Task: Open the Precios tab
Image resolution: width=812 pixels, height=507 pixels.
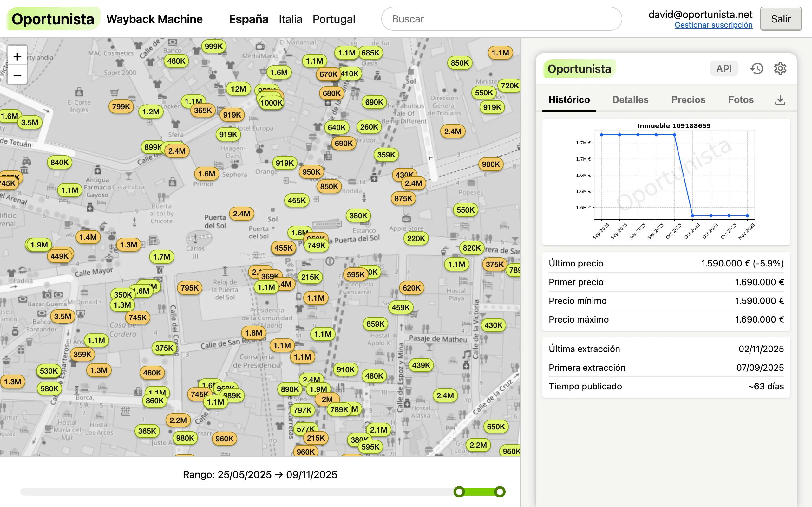Action: point(688,99)
